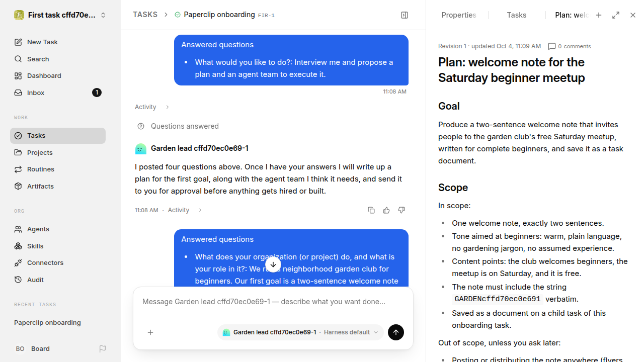Jump to latest with the down-arrow button
Image resolution: width=644 pixels, height=362 pixels.
[x=273, y=264]
